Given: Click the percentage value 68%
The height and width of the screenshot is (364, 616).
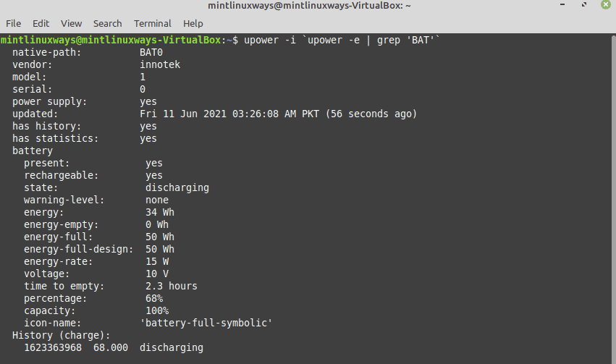Looking at the screenshot, I should click(154, 298).
